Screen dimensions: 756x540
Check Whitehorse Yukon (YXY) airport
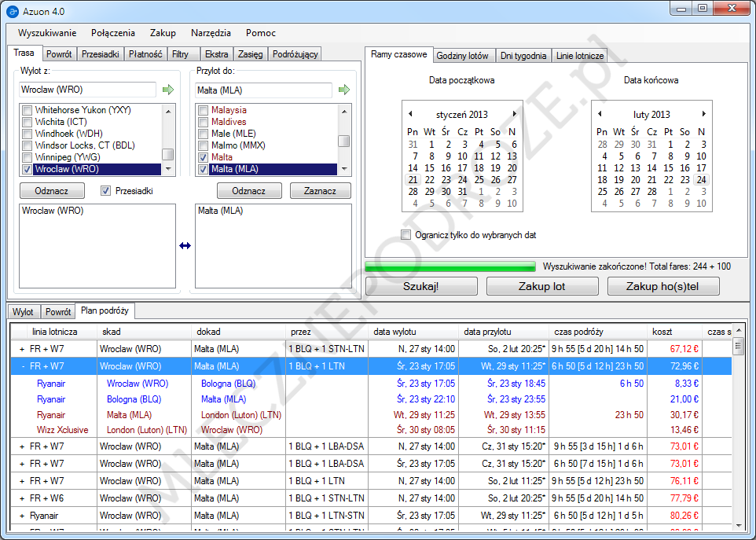click(x=28, y=110)
